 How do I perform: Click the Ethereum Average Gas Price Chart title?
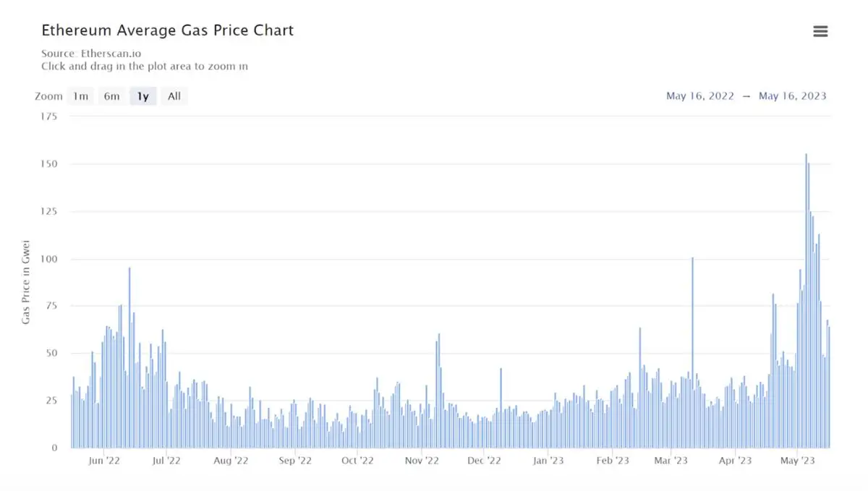[x=167, y=30]
